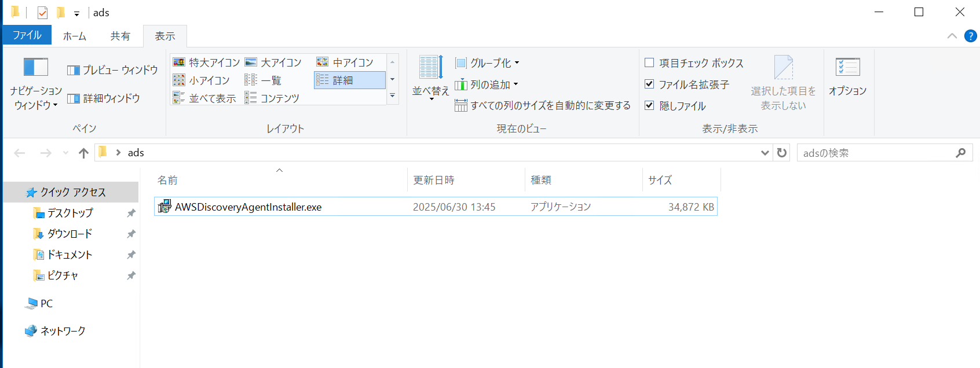The width and height of the screenshot is (980, 368).
Task: Click 選択した項目を表示しない button
Action: point(783,83)
